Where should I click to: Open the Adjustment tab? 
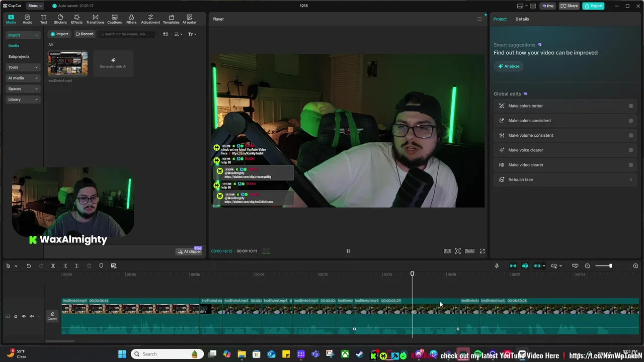(150, 19)
